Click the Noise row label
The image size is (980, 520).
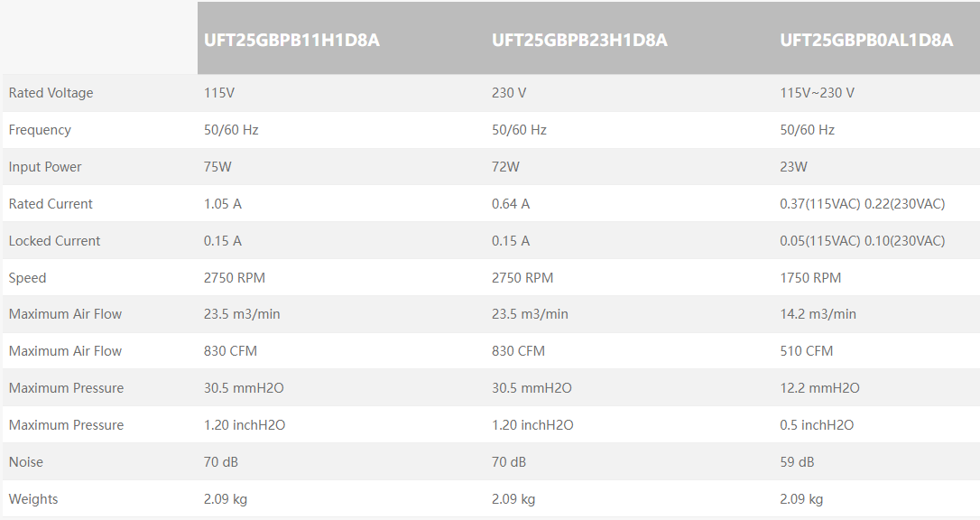click(26, 462)
